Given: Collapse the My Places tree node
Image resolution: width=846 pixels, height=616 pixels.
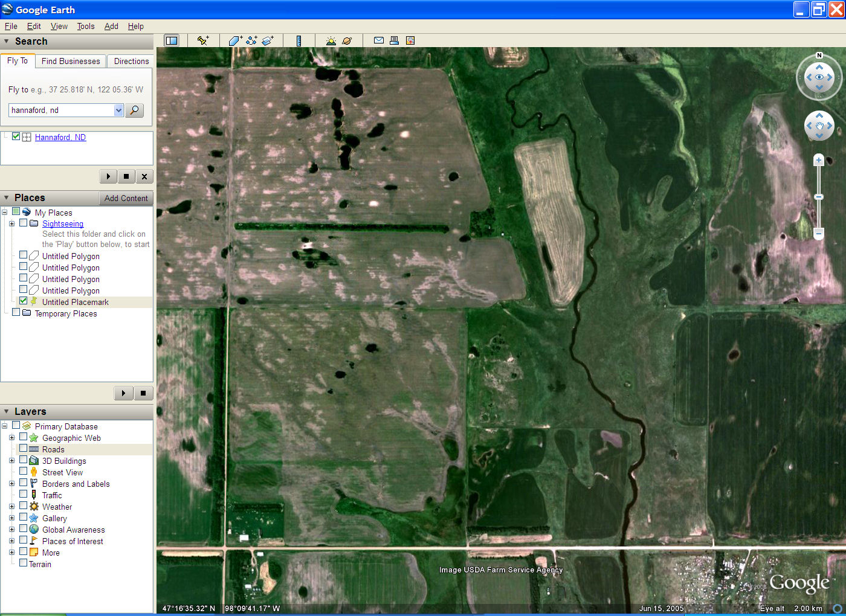Looking at the screenshot, I should [4, 213].
